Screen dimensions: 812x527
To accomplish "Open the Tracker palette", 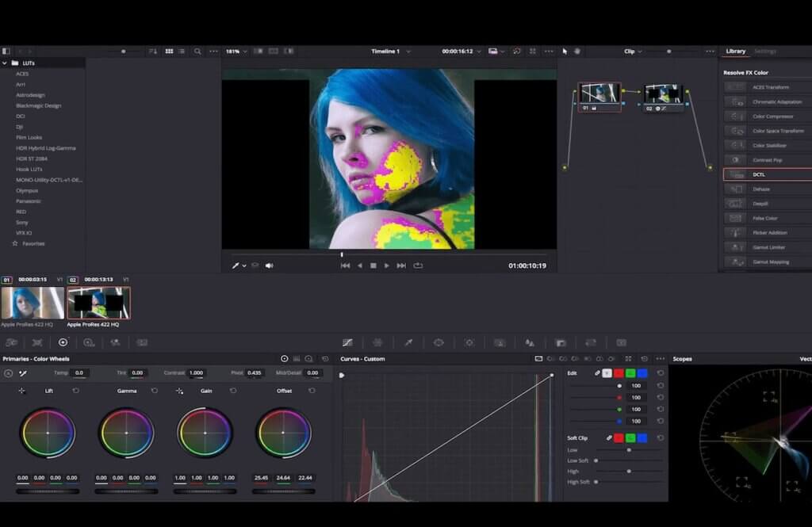I will (x=469, y=342).
